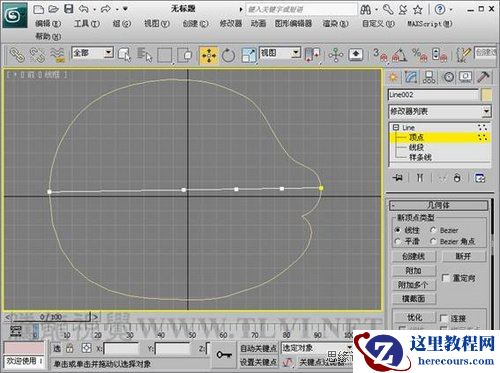Activate the Select and Link chain tool

pos(17,55)
